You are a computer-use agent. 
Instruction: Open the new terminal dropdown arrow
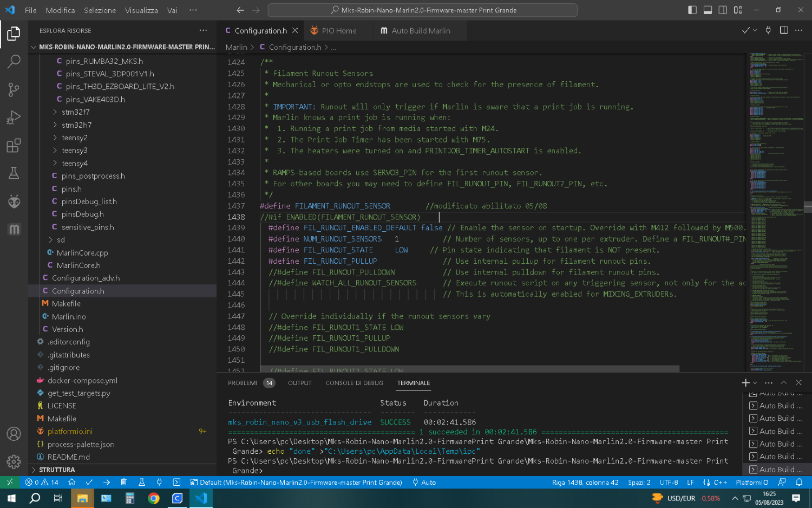tap(755, 383)
